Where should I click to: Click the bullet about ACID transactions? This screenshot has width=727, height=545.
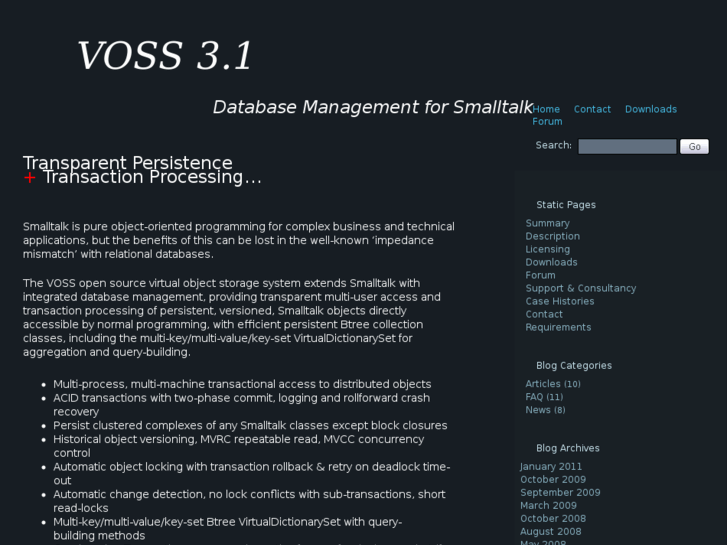(242, 404)
